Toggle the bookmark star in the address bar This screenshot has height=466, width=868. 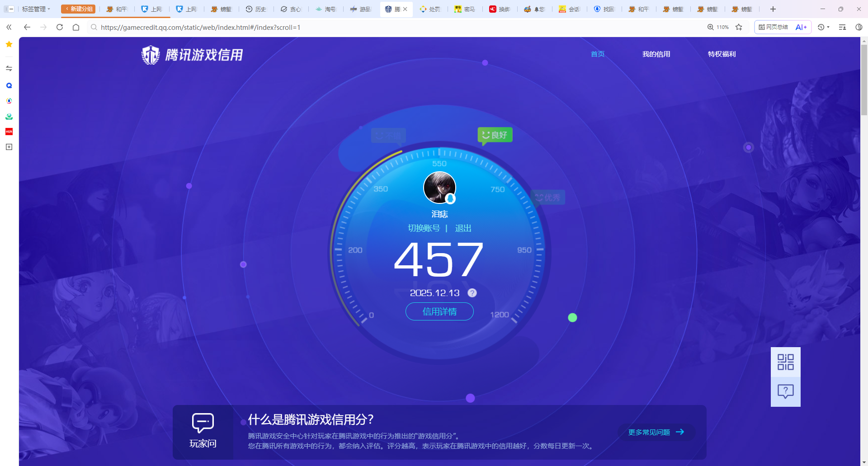(x=739, y=27)
